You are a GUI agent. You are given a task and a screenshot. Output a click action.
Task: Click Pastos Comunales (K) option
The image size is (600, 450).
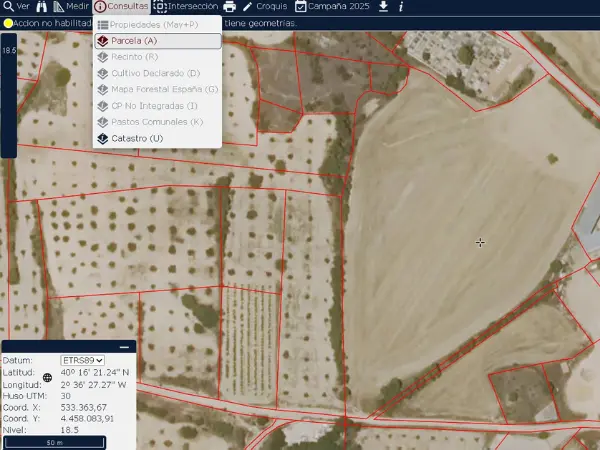[157, 122]
